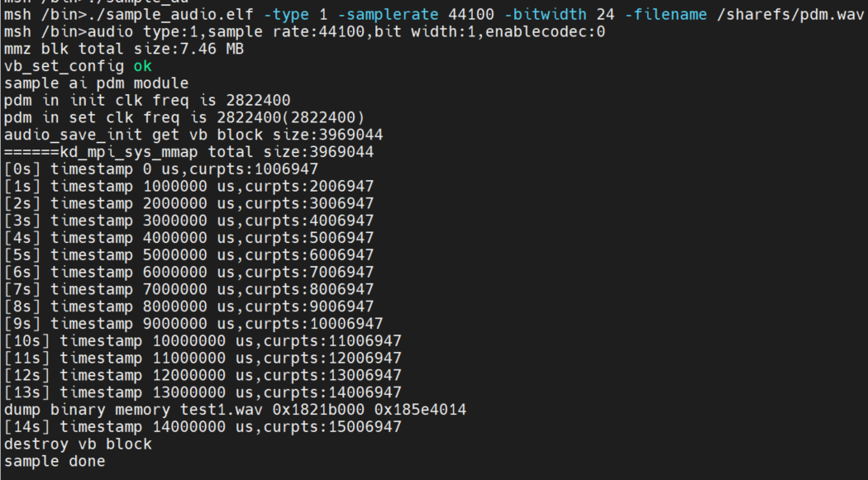Click the green "ok" status text

pos(143,66)
